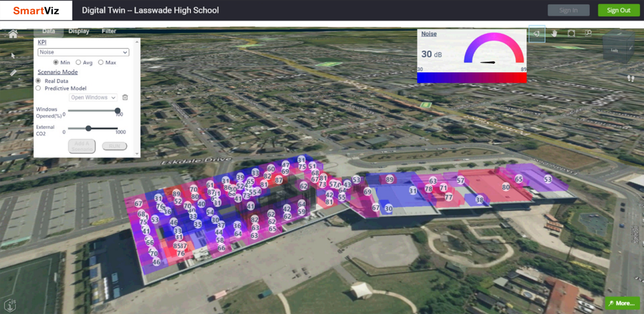Open the Filter tab
This screenshot has width=644, height=314.
coord(109,31)
